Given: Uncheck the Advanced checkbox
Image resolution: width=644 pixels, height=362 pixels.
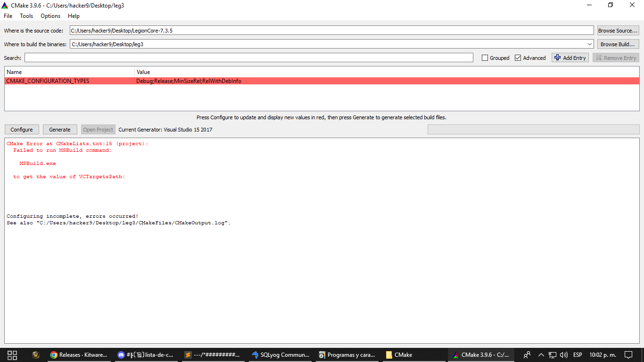Looking at the screenshot, I should (x=518, y=58).
